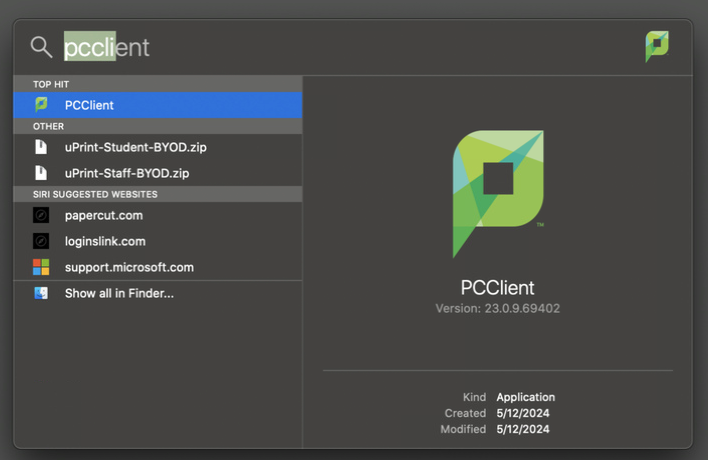708x460 pixels.
Task: Click the TOP HIT section header
Action: pos(158,84)
